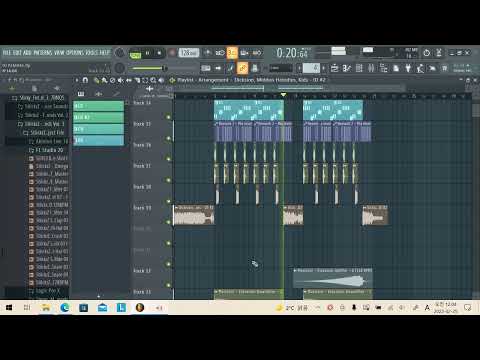Select the piano icon tab in picker panel
Screen dimensions: 480x360
pos(81,94)
